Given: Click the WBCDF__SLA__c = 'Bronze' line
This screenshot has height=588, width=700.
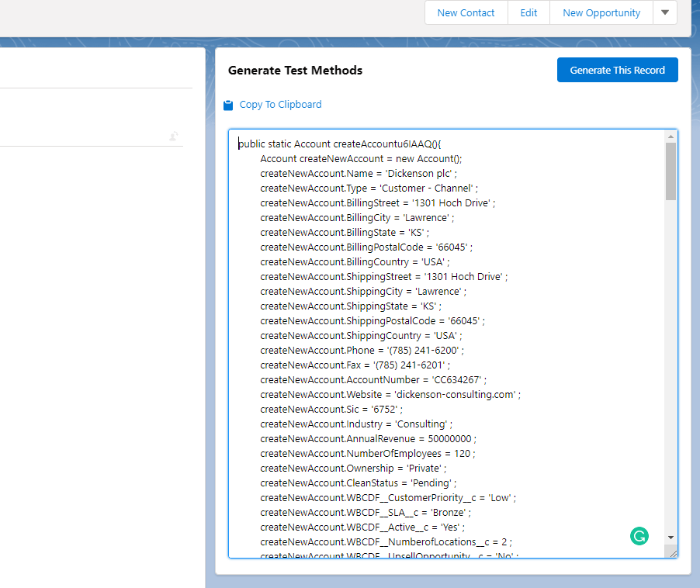Looking at the screenshot, I should tap(366, 512).
